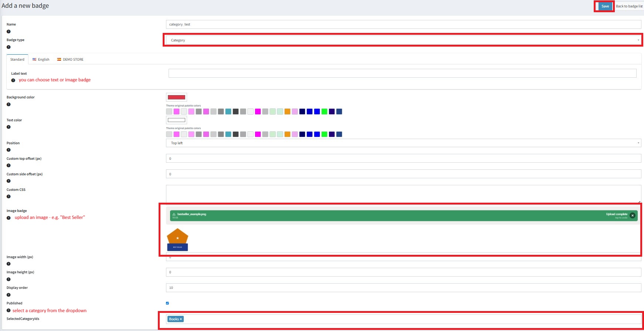Image resolution: width=644 pixels, height=331 pixels.
Task: Go back to badge list
Action: pyautogui.click(x=629, y=6)
